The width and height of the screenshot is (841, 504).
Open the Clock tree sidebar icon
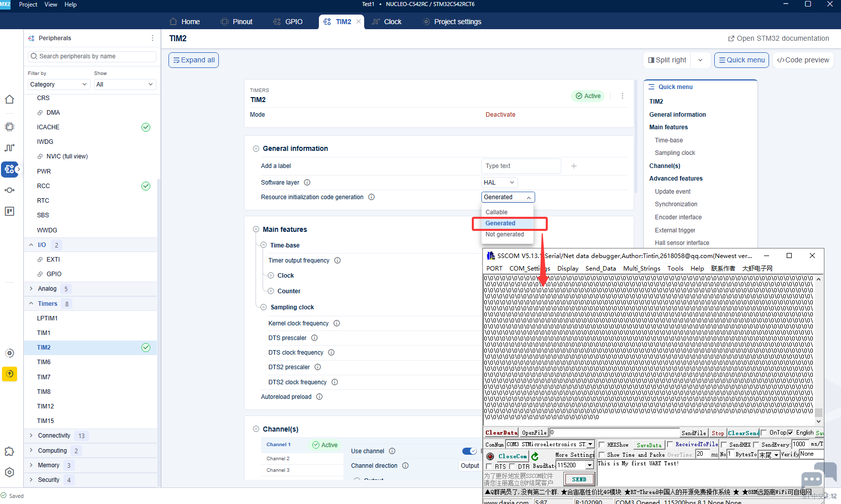tap(10, 148)
